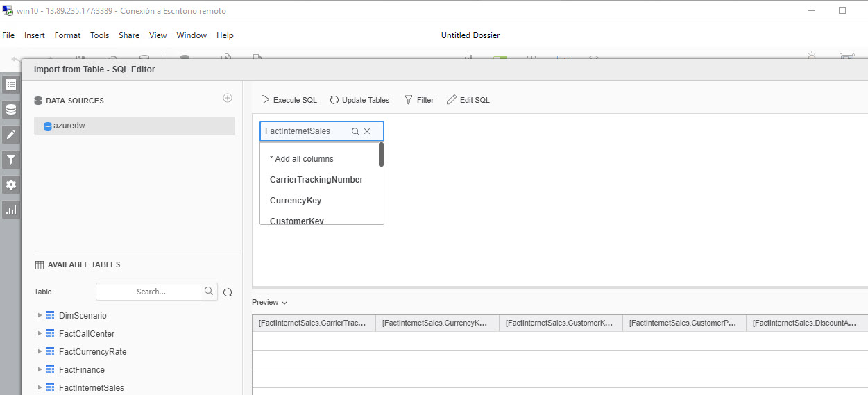Remove the FactInternetSales table with X icon
The image size is (868, 395).
click(368, 131)
